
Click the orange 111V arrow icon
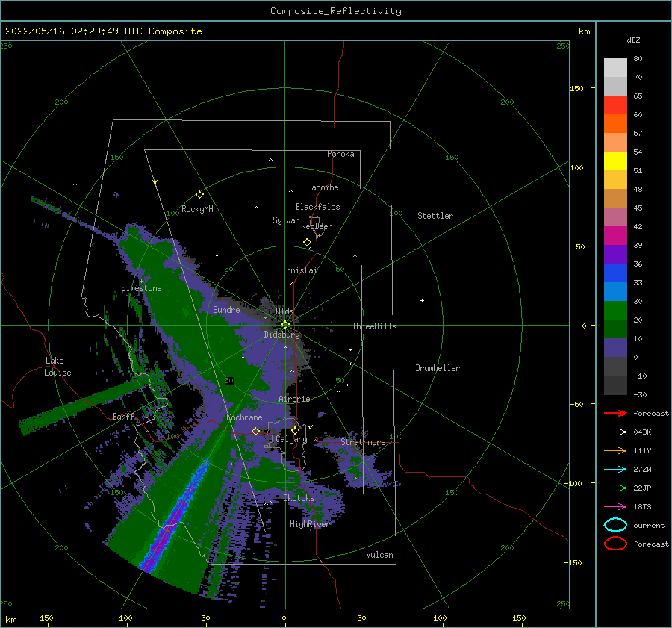[615, 450]
